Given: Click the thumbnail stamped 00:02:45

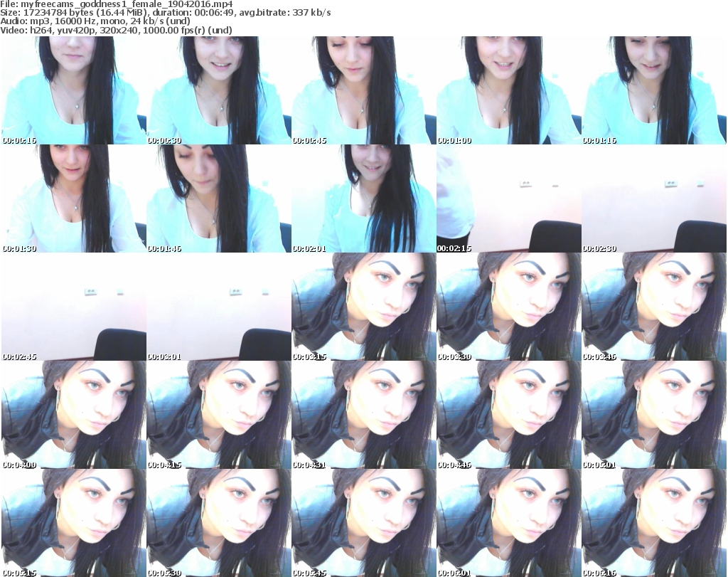Looking at the screenshot, I should click(x=74, y=307).
